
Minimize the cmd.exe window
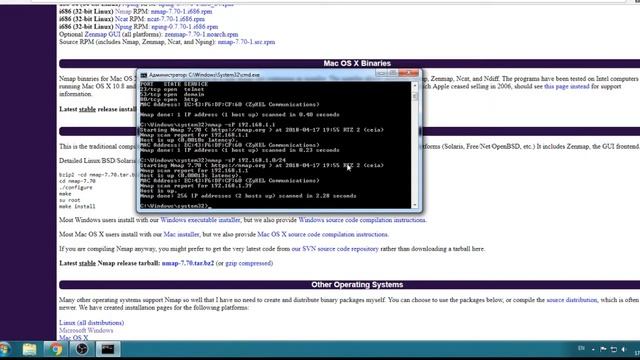click(x=381, y=73)
